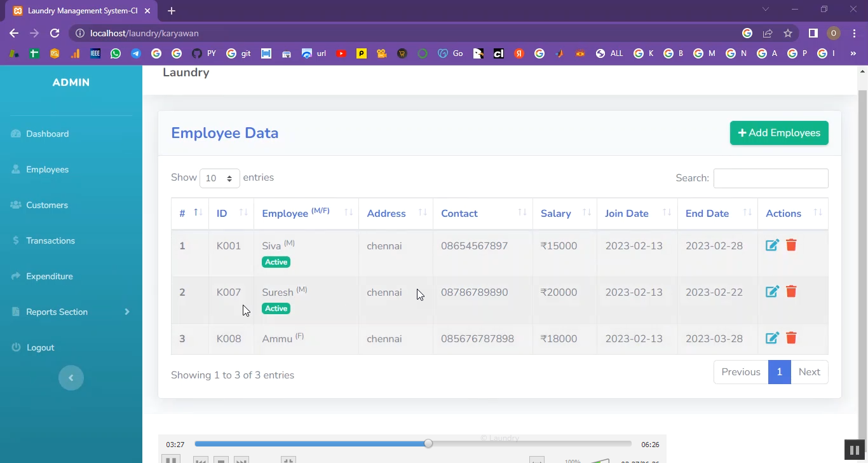Bookmark this page using star icon
Image resolution: width=868 pixels, height=463 pixels.
click(x=788, y=33)
